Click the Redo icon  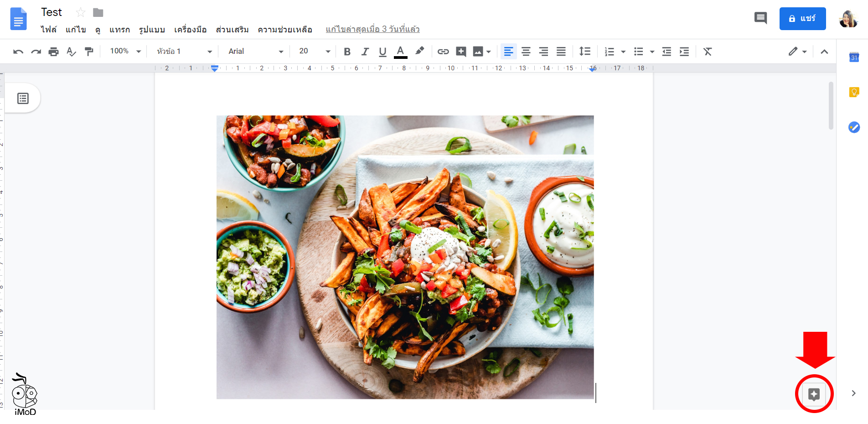click(x=36, y=51)
